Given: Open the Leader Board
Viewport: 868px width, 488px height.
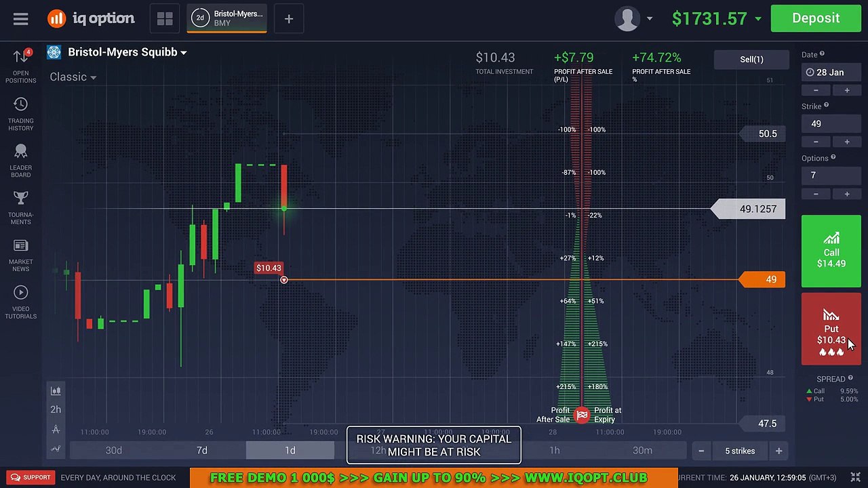Looking at the screenshot, I should 21,160.
